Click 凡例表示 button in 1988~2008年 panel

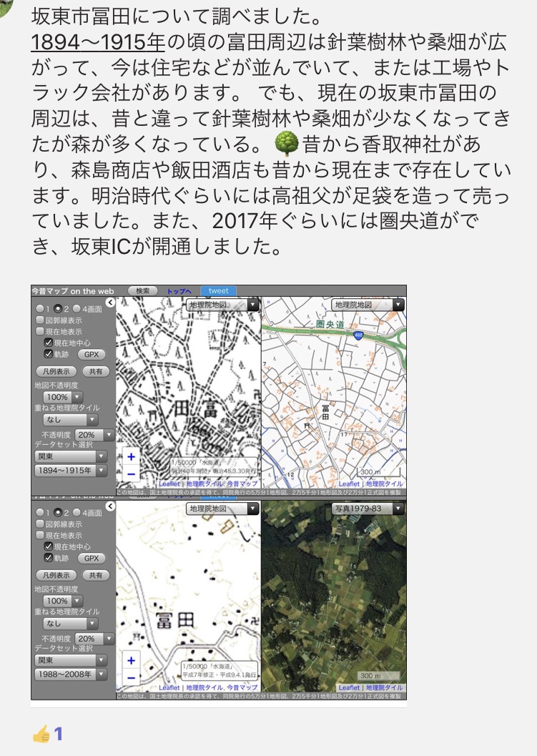(x=56, y=575)
